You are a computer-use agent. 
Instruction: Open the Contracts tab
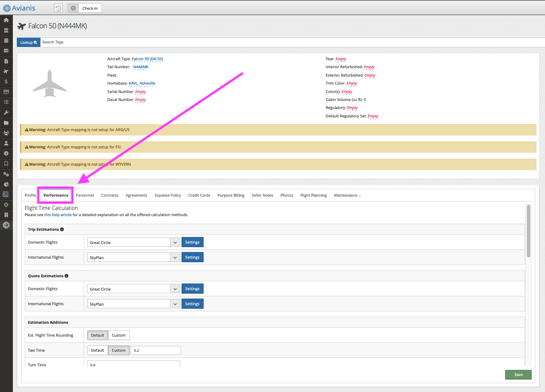pyautogui.click(x=110, y=195)
